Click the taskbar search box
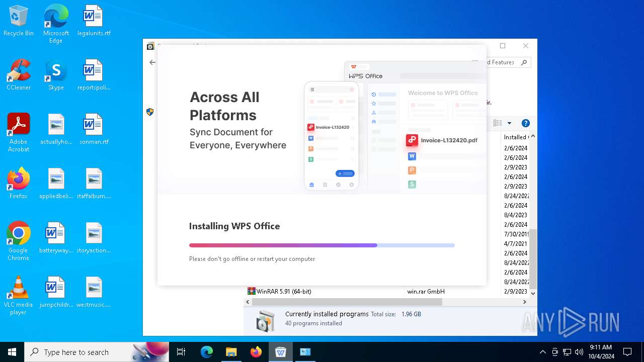Viewport: 644px width, 362px height. pos(97,352)
